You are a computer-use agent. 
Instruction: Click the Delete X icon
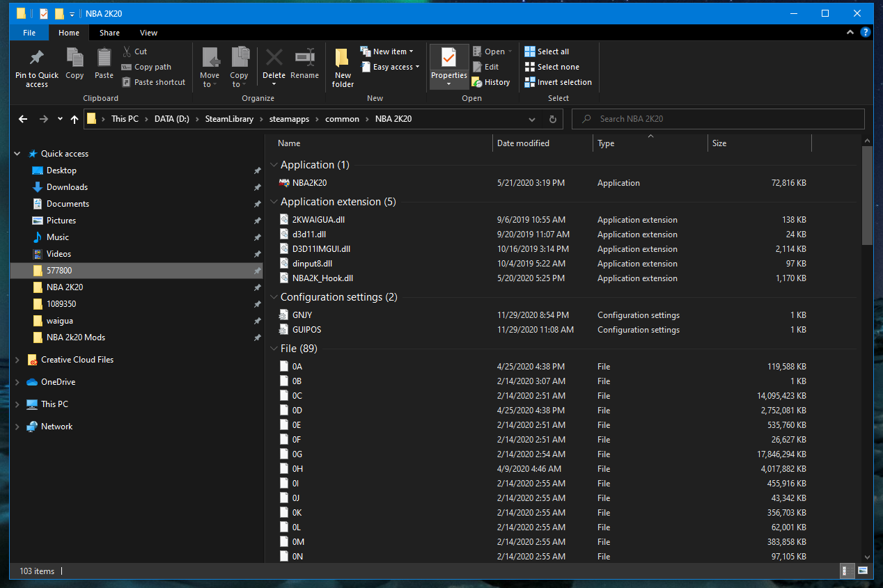click(x=274, y=57)
